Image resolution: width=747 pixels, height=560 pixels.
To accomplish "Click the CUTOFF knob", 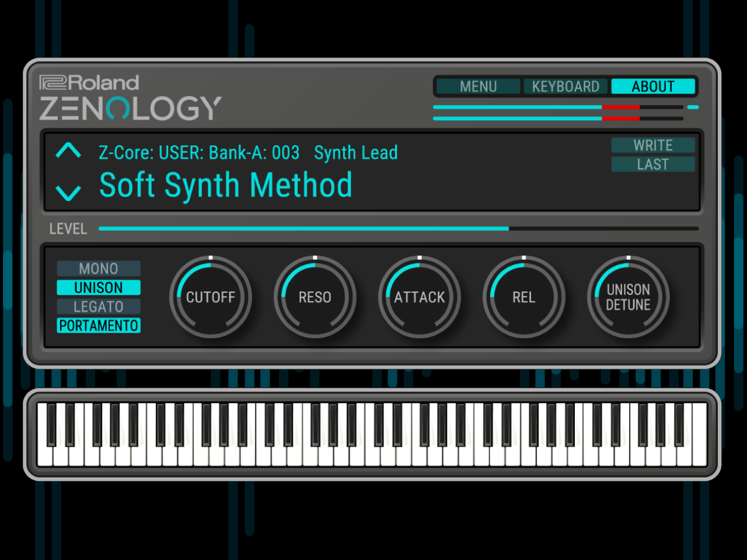I will click(x=211, y=297).
